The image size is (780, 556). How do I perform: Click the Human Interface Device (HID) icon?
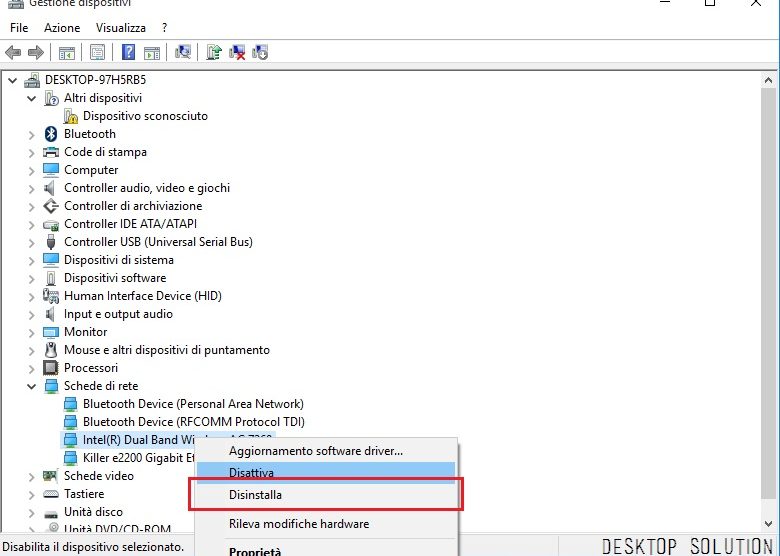(51, 296)
